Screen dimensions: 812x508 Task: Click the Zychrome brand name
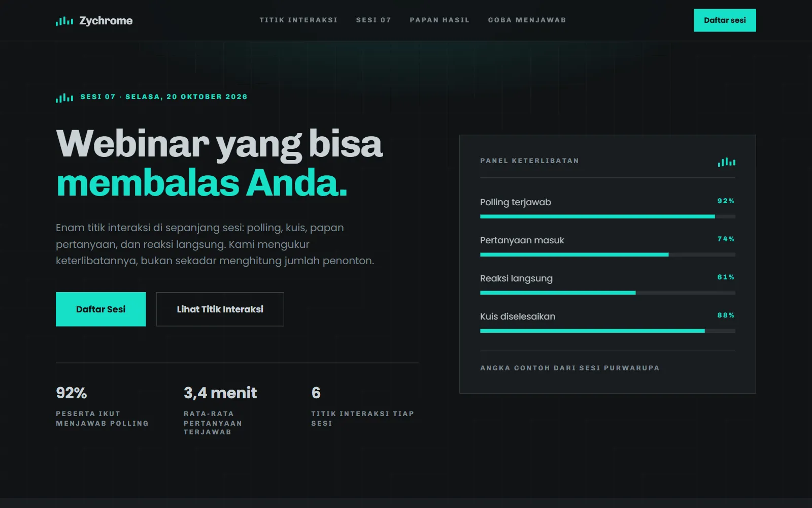pyautogui.click(x=106, y=21)
